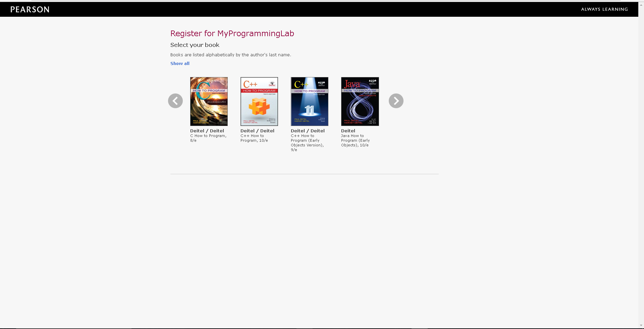The image size is (644, 329).
Task: Click the Pearson logo in header
Action: click(x=30, y=9)
